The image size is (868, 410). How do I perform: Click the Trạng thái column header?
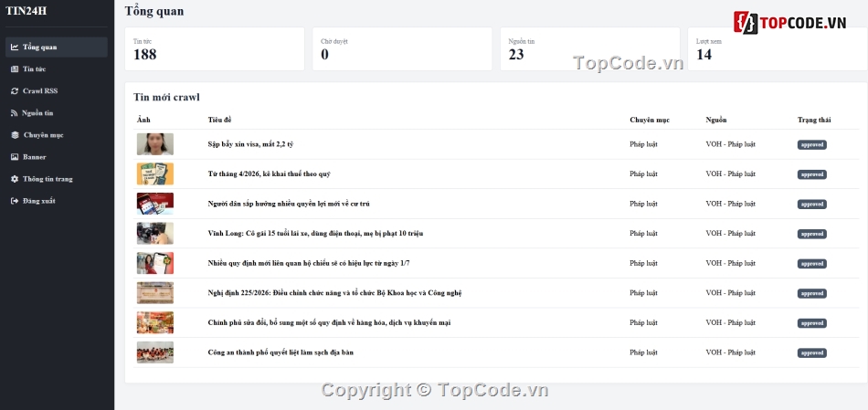814,120
